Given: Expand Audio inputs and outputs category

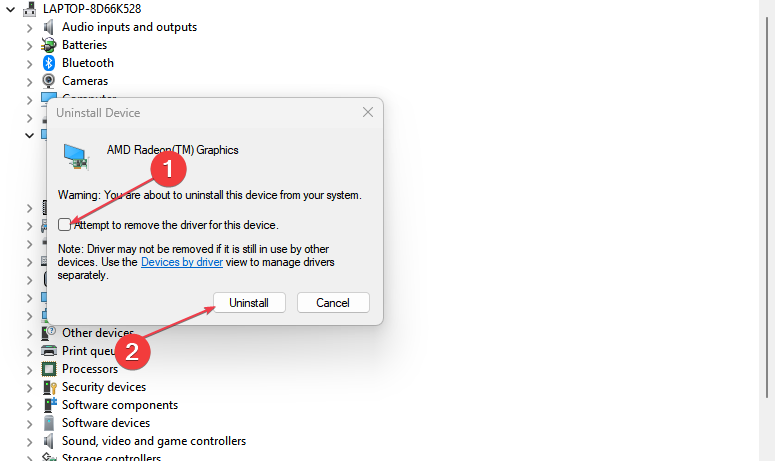Looking at the screenshot, I should [x=29, y=28].
